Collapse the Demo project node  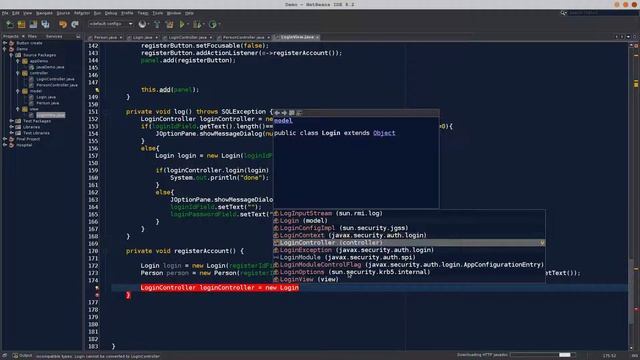coord(5,49)
